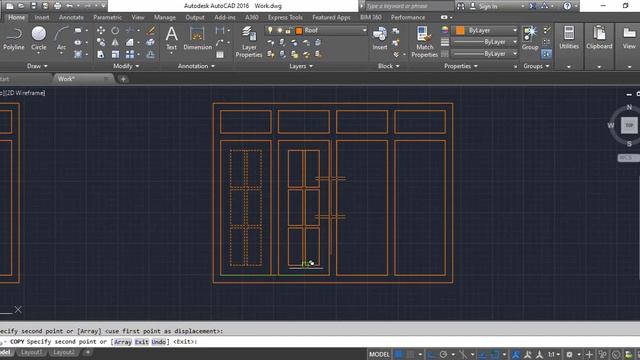Image resolution: width=640 pixels, height=360 pixels.
Task: Click the Plot printer icon in quick access
Action: click(58, 6)
